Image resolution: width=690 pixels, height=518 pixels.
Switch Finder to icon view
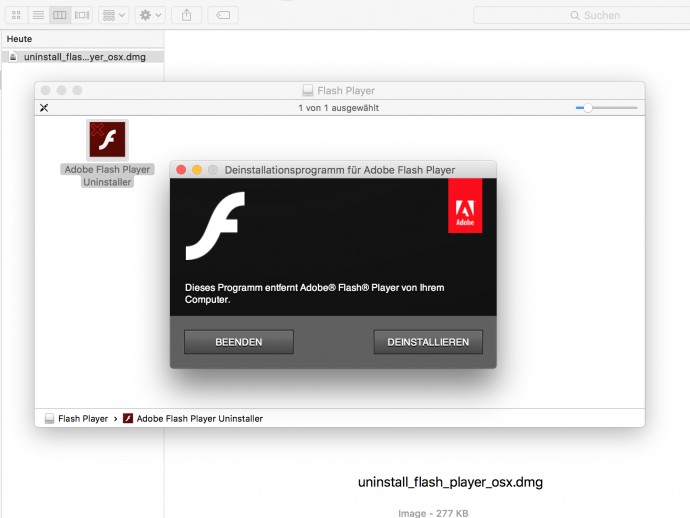pos(16,15)
